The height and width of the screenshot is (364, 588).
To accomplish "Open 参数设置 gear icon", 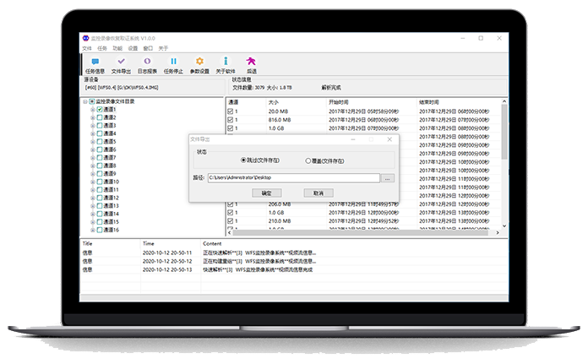I will pyautogui.click(x=199, y=62).
